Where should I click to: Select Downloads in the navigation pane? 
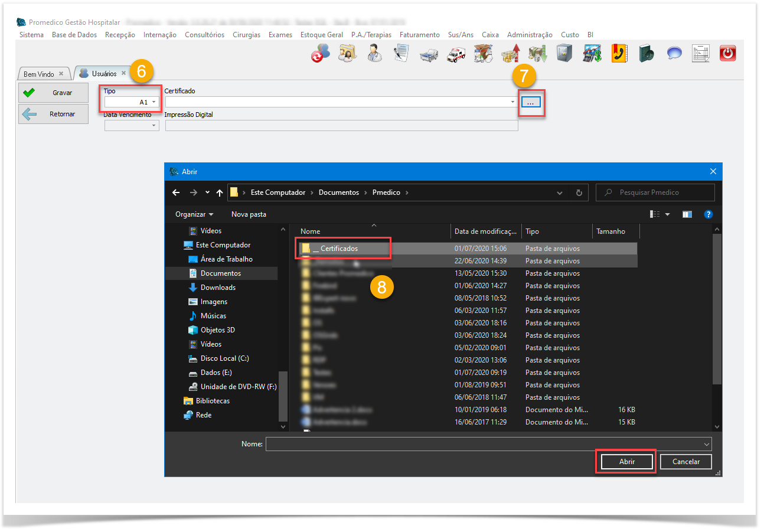[218, 288]
